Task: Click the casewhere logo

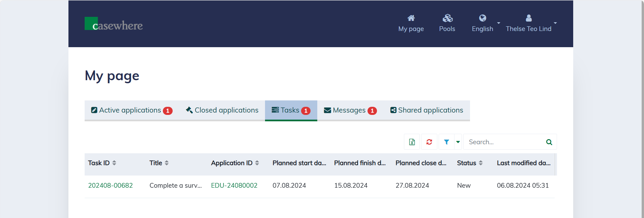Action: click(114, 24)
